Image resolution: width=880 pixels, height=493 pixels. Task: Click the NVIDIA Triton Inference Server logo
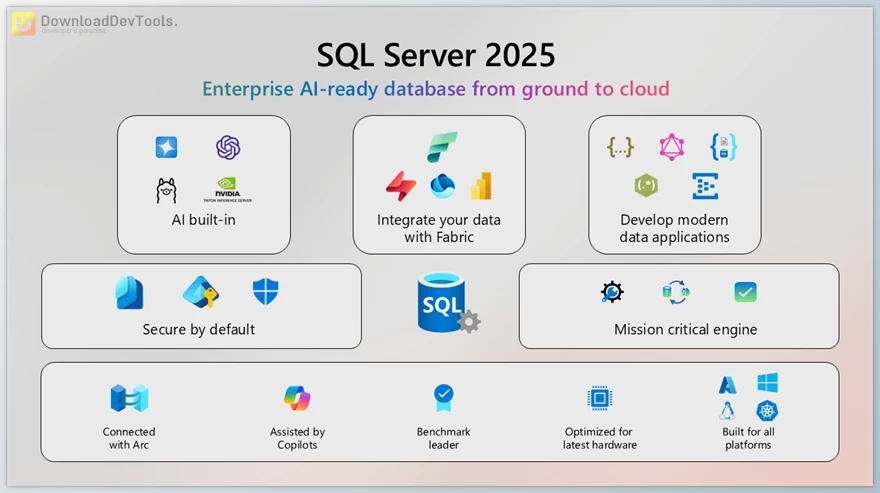(x=228, y=189)
